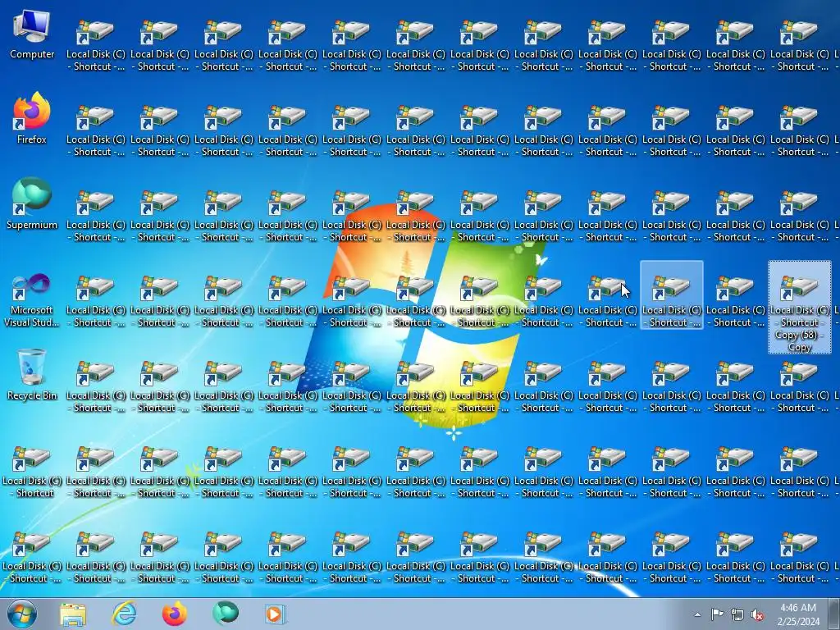Show hidden system tray icons
Image resolution: width=840 pixels, height=630 pixels.
click(x=697, y=614)
